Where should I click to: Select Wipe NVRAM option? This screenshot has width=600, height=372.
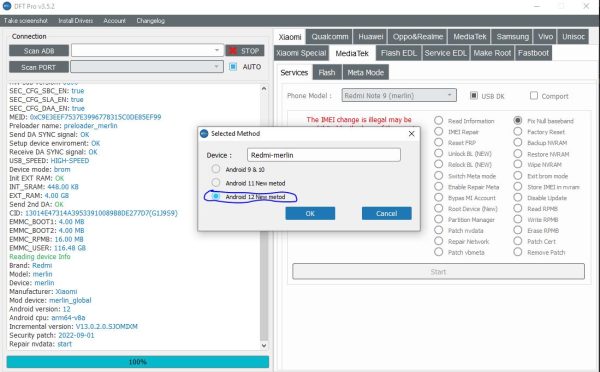(518, 164)
